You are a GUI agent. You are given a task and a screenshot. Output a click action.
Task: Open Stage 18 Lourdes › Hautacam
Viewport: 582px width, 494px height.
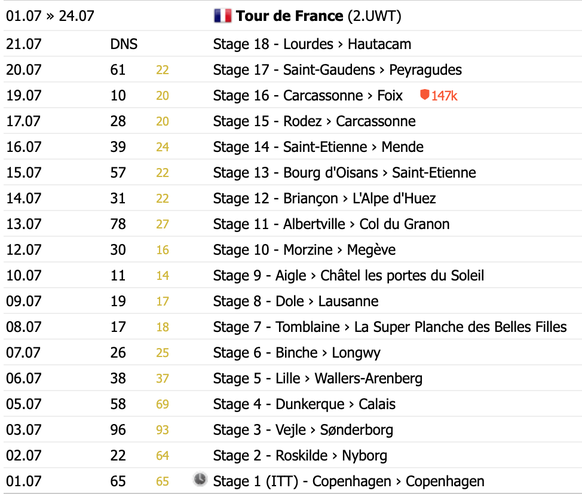coord(312,44)
